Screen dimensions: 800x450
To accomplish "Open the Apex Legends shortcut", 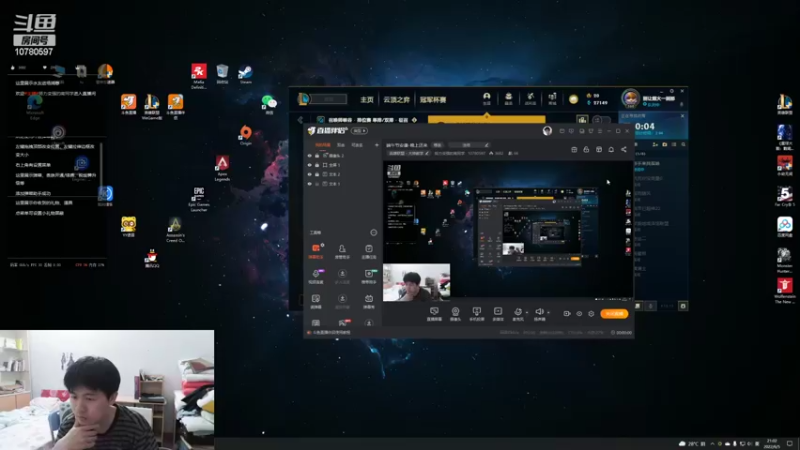I will [x=222, y=167].
